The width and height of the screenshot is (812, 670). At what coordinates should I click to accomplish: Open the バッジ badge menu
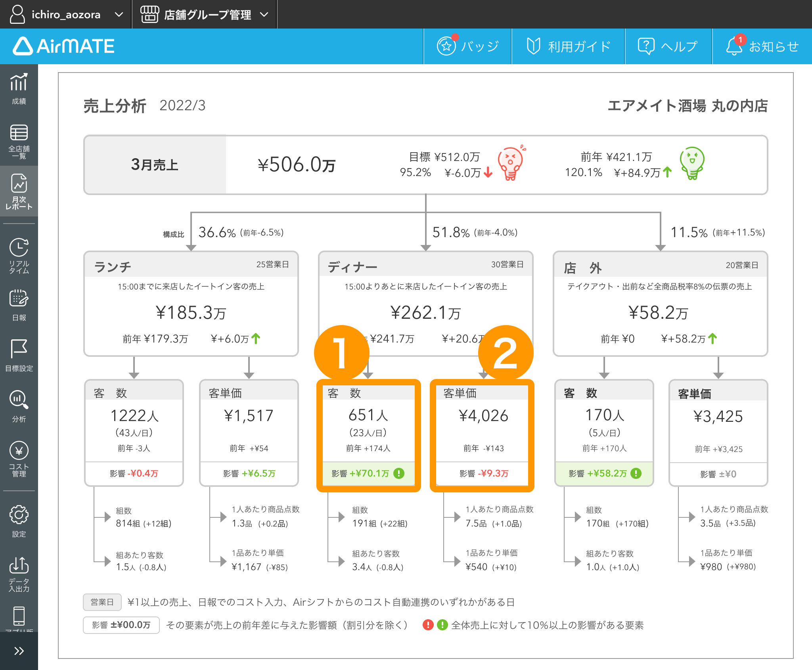point(467,46)
